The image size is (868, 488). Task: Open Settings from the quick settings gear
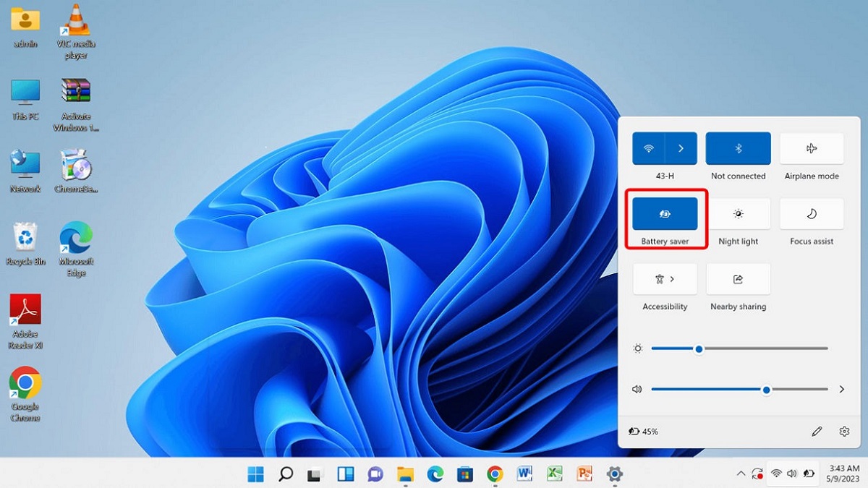tap(843, 431)
